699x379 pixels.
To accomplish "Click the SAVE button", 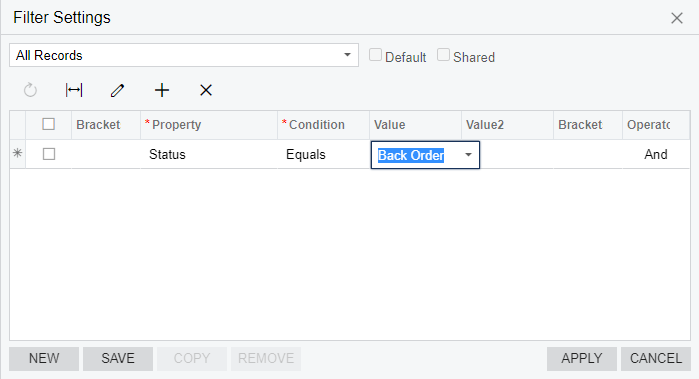I will click(118, 358).
